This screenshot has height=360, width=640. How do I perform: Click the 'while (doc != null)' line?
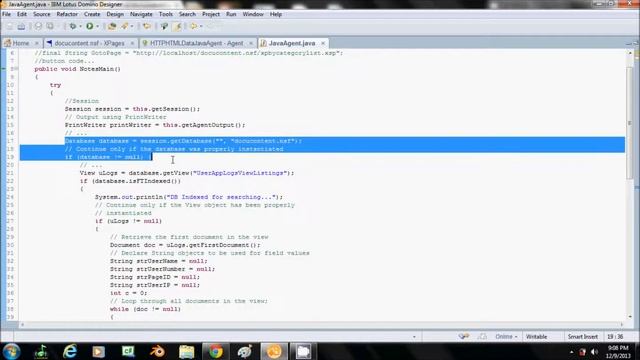[x=145, y=309]
